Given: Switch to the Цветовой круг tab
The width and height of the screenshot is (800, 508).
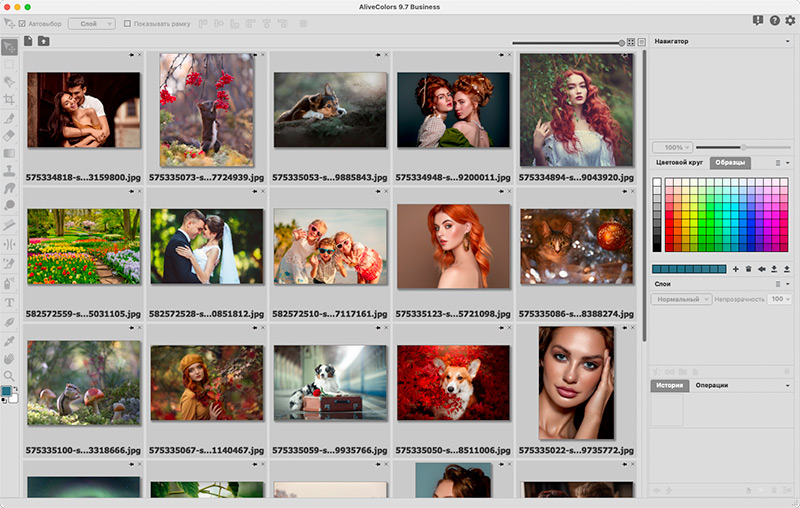Looking at the screenshot, I should [679, 163].
